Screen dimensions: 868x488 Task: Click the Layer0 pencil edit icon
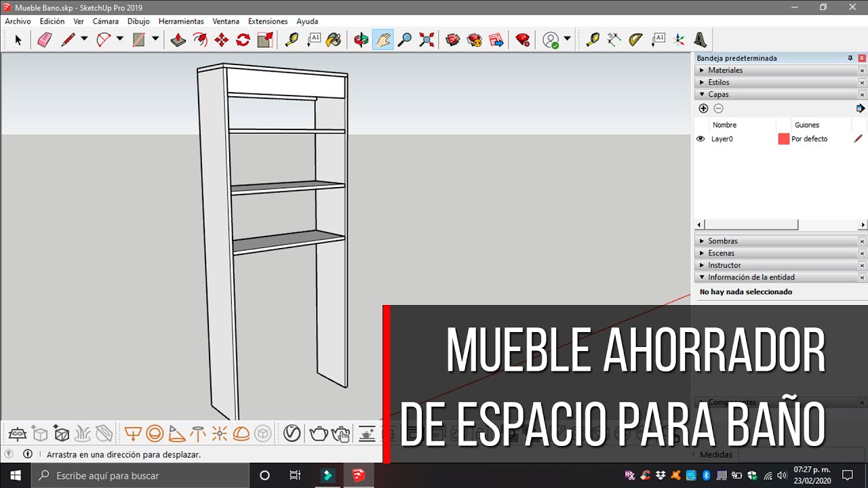[859, 139]
